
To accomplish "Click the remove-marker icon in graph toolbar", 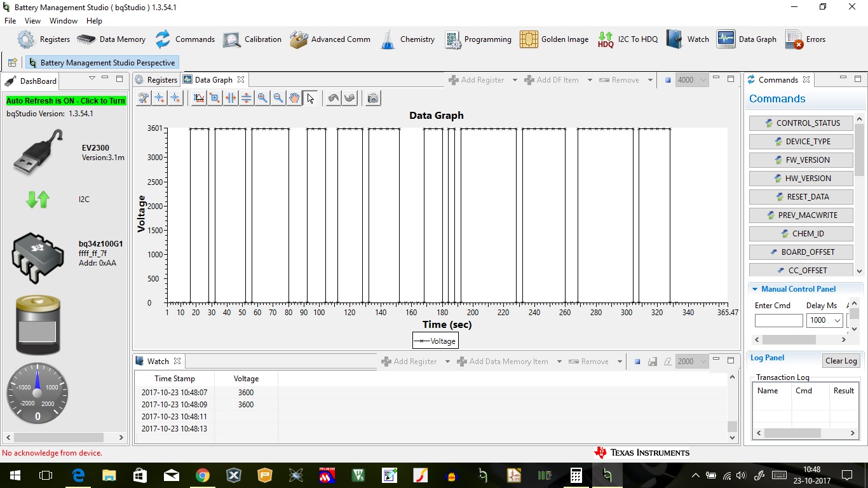I will click(175, 98).
